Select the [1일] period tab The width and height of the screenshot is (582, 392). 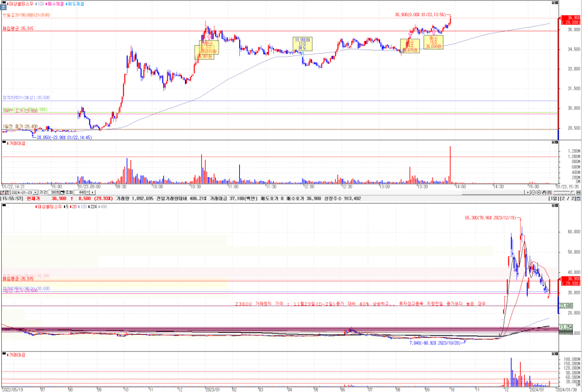pos(554,198)
